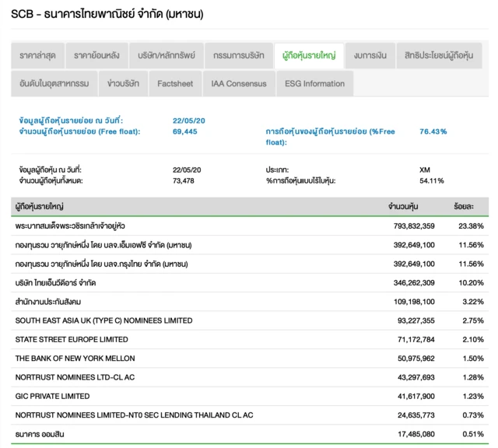Click the จำนวนหุ้น column header

(x=403, y=207)
